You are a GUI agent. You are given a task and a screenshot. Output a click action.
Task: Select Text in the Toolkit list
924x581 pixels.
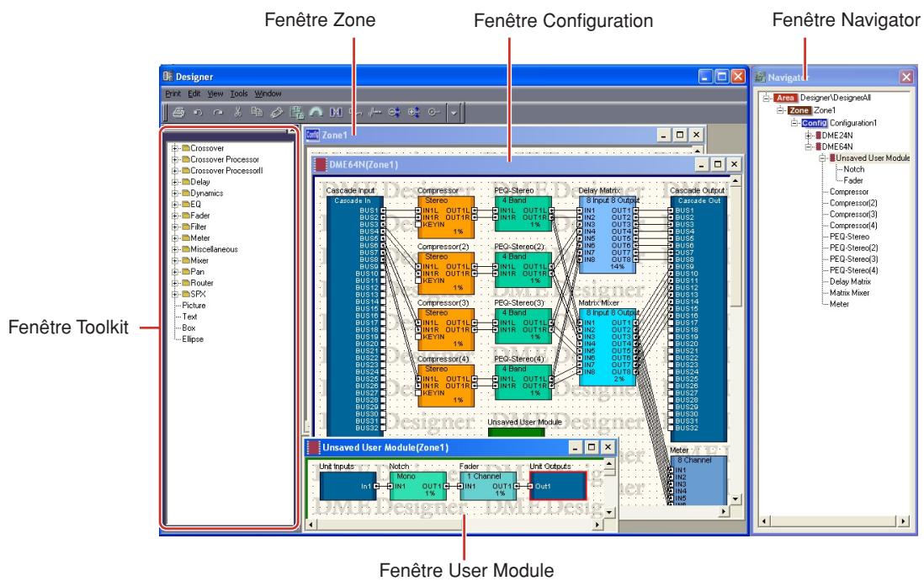pyautogui.click(x=189, y=316)
